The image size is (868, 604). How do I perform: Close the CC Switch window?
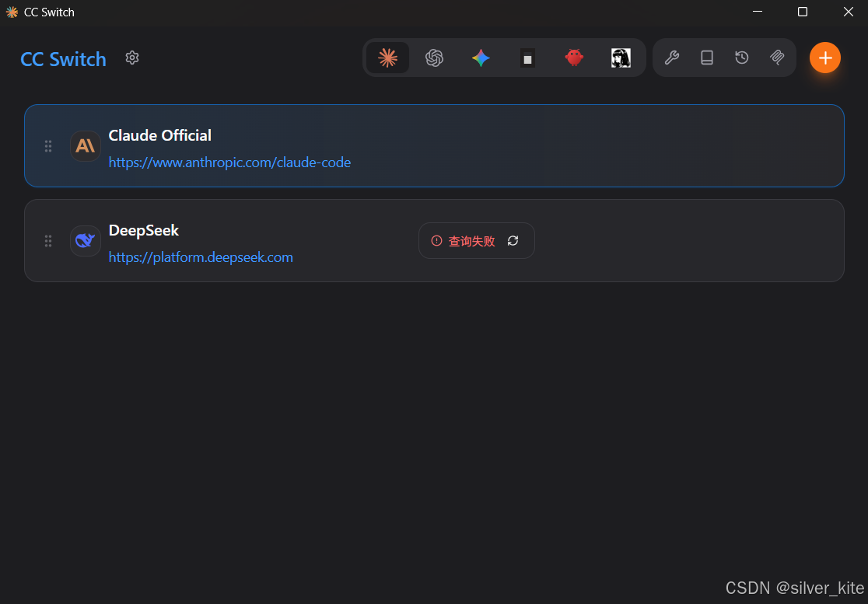click(848, 12)
